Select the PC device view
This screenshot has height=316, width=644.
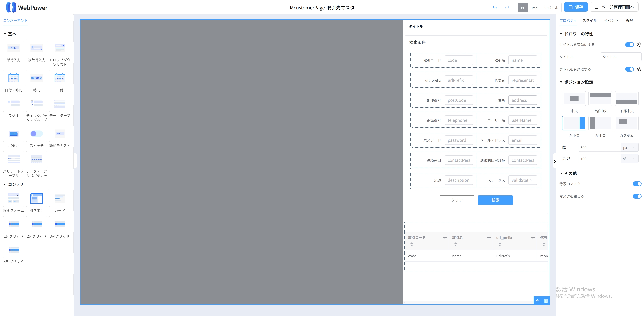(x=523, y=8)
